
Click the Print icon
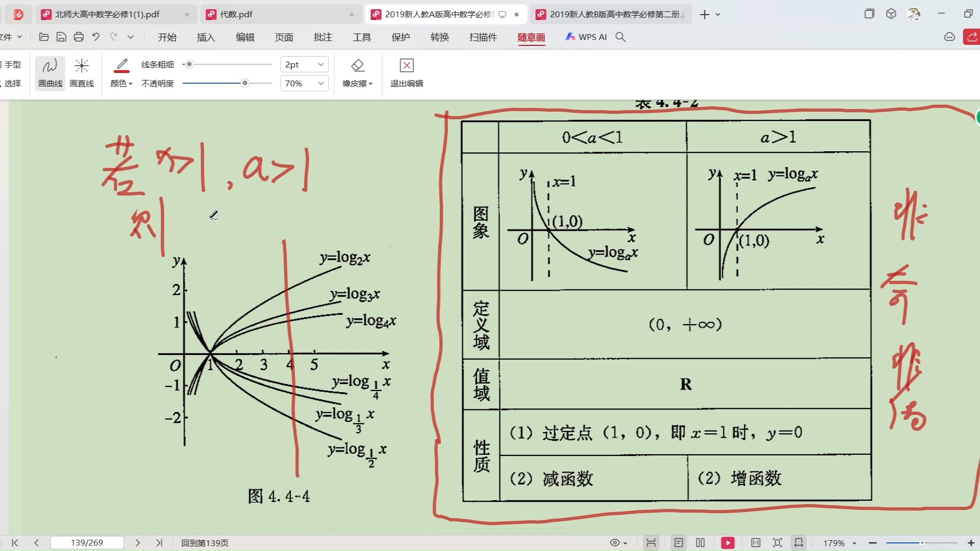(x=78, y=37)
